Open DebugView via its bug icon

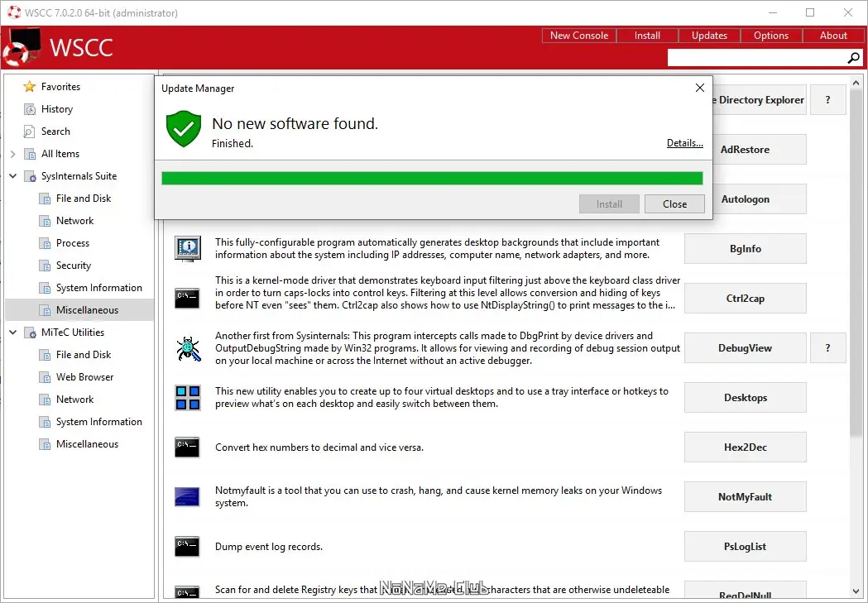pyautogui.click(x=187, y=347)
